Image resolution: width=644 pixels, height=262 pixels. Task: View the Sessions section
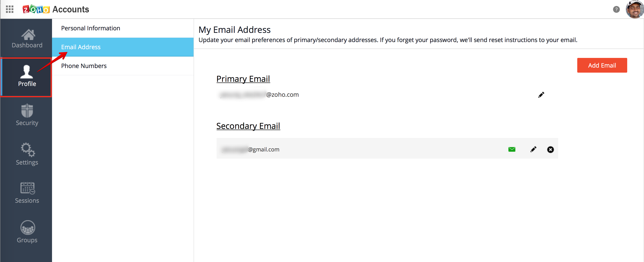(x=27, y=193)
